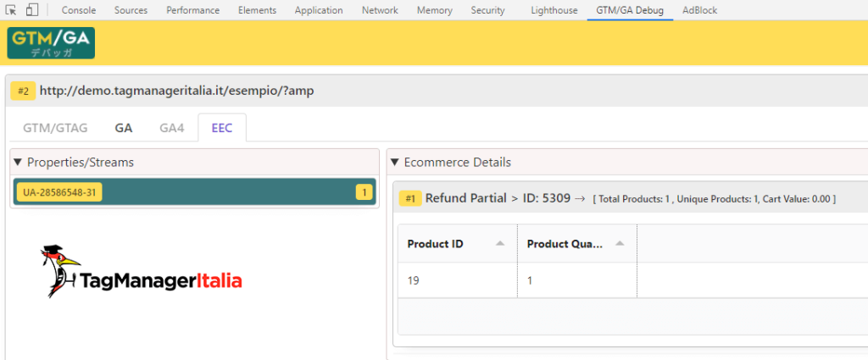
Task: Switch to the GTM/GTAG sub-tab
Action: [x=55, y=128]
